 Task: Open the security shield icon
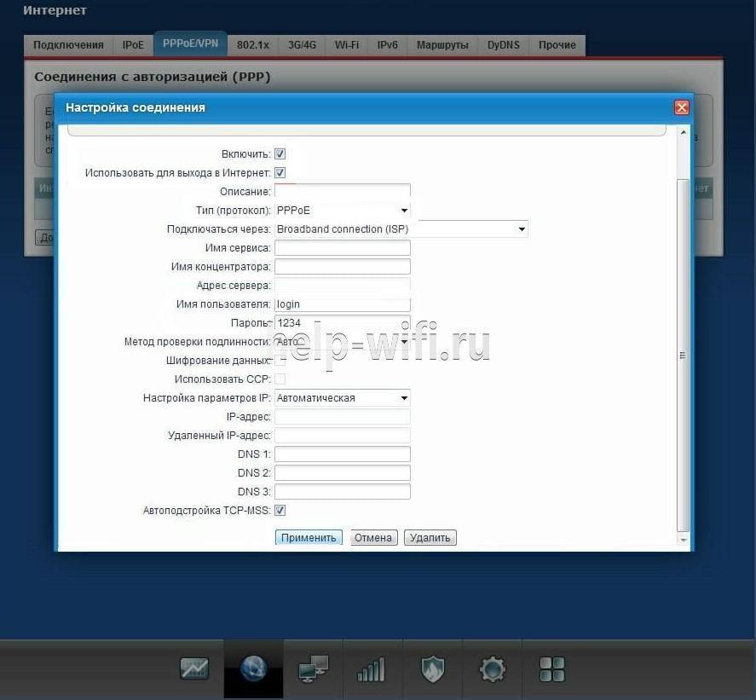[433, 669]
